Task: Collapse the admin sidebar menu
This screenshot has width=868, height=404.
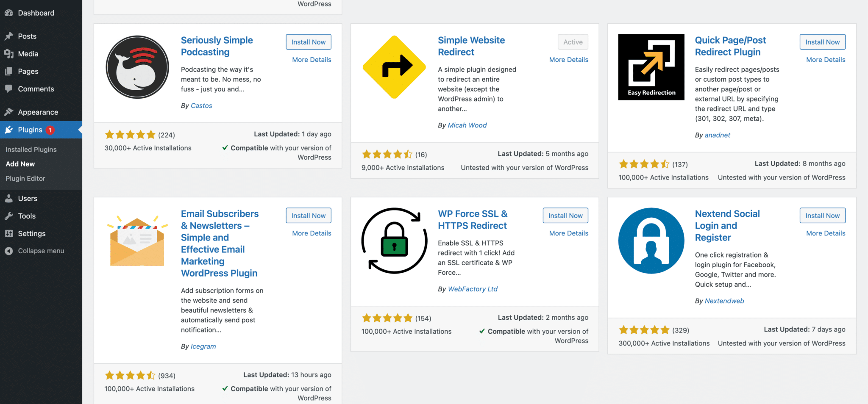Action: click(41, 251)
